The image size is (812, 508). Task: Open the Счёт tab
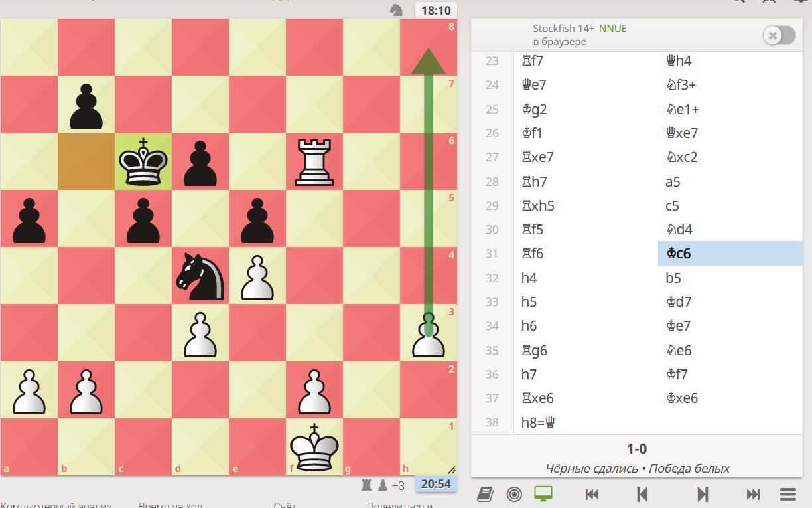(285, 505)
